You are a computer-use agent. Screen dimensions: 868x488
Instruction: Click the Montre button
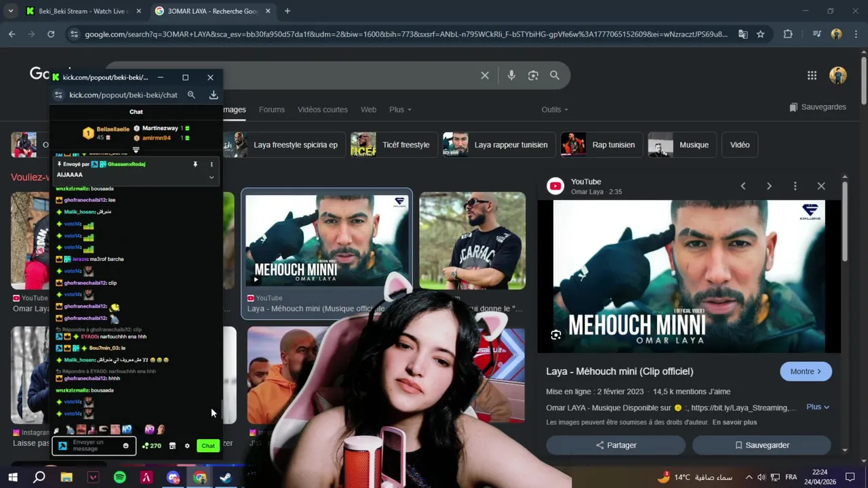[x=806, y=371]
